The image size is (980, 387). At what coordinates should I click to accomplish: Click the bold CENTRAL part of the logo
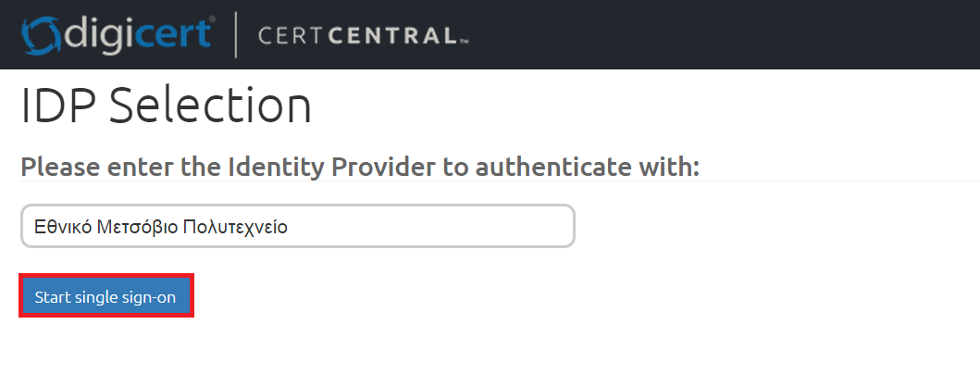pos(393,36)
